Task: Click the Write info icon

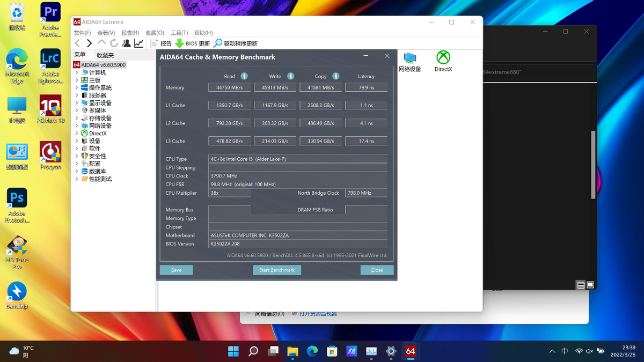Action: pos(290,76)
